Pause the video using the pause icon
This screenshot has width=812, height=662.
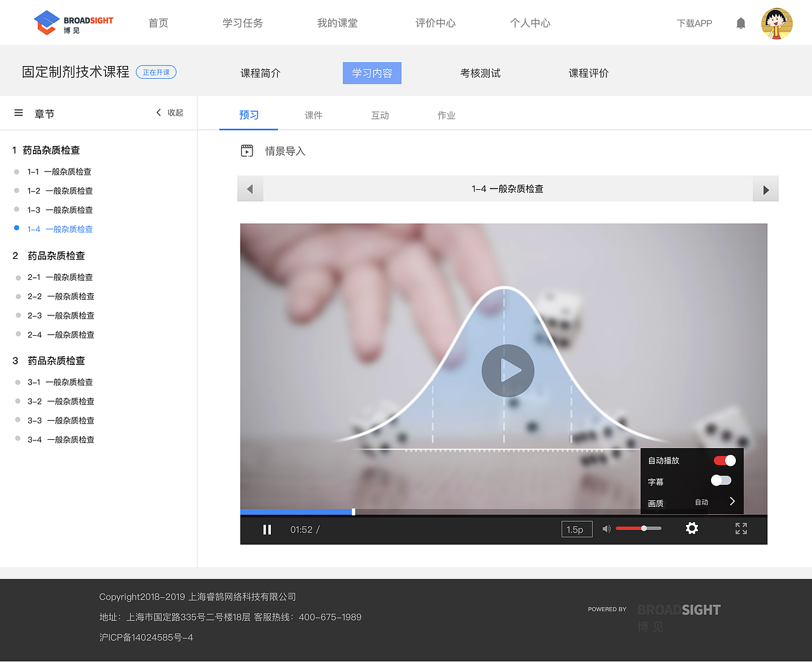(x=267, y=529)
